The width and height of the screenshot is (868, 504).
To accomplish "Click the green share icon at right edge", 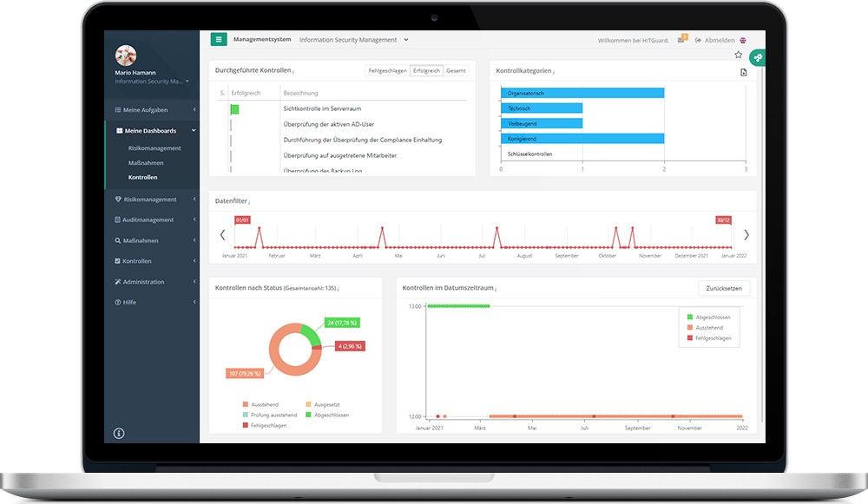I will (x=758, y=57).
